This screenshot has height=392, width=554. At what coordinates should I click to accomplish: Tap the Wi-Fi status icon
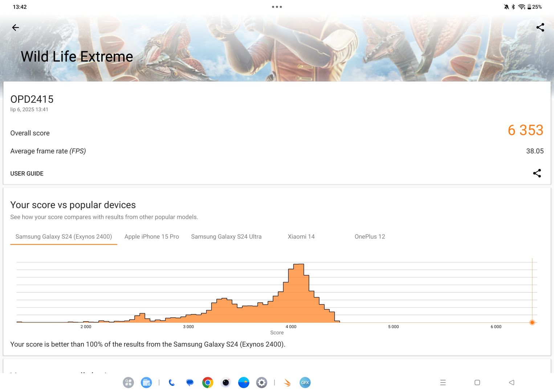[x=522, y=7]
